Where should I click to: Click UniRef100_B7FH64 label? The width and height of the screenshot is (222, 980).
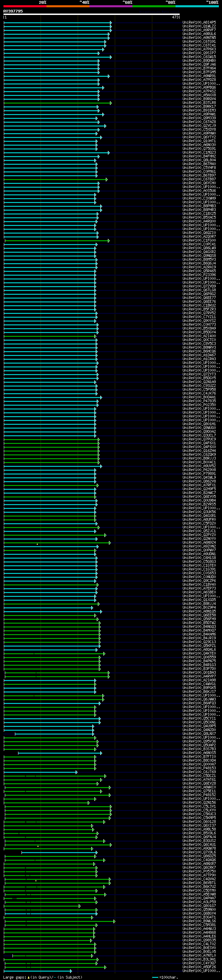[199, 68]
